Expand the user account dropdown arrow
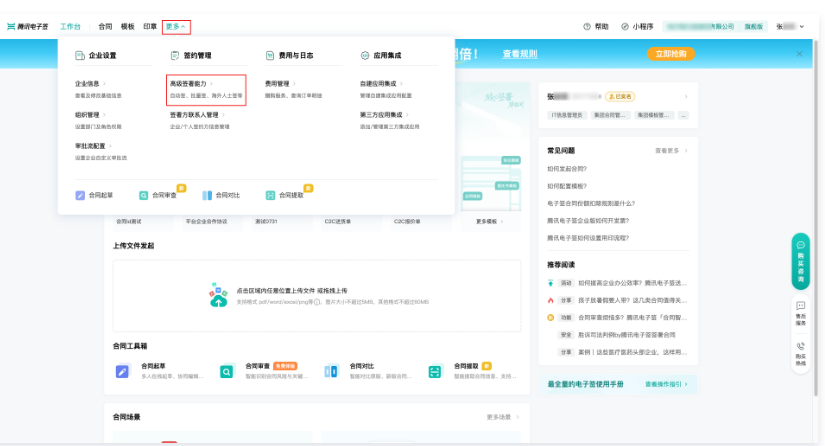 (x=802, y=26)
